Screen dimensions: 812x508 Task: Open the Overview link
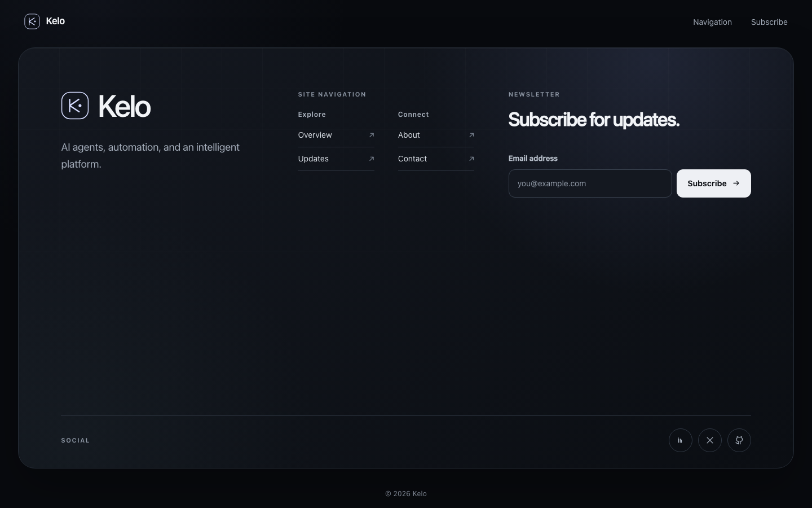coord(336,135)
